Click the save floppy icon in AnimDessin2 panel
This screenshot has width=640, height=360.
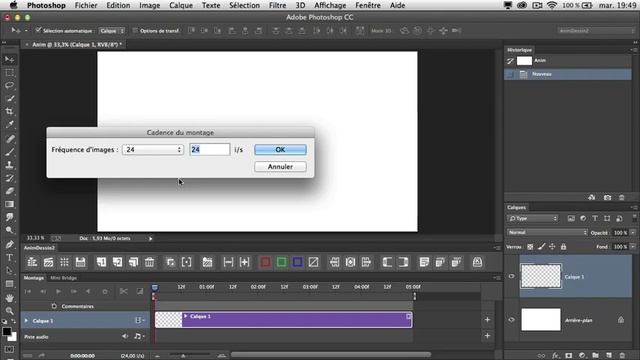[x=80, y=262]
